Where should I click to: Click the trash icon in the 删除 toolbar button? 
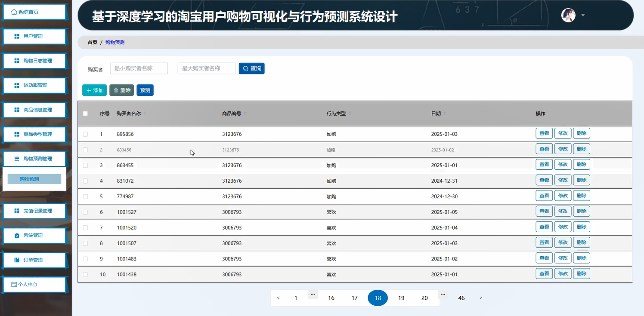click(x=116, y=91)
